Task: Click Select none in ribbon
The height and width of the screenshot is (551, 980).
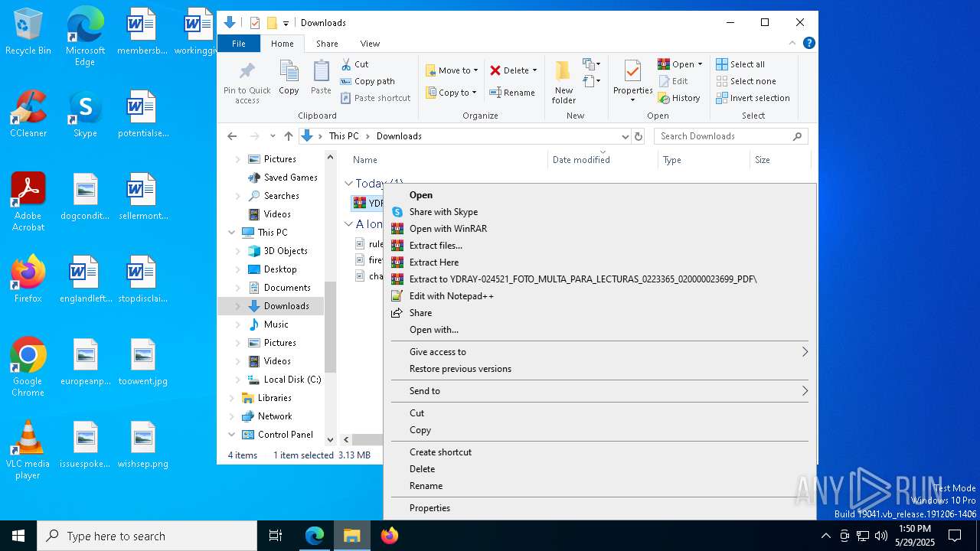Action: [x=746, y=81]
